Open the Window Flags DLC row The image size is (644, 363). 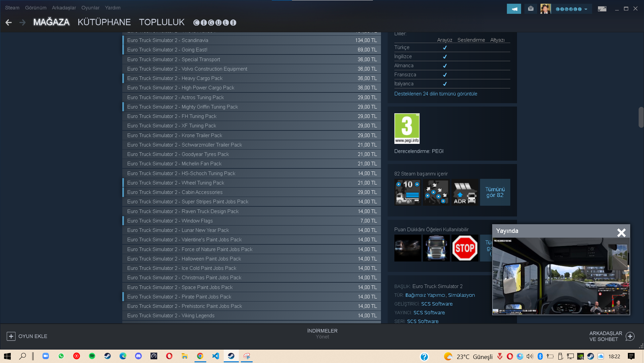pos(252,221)
